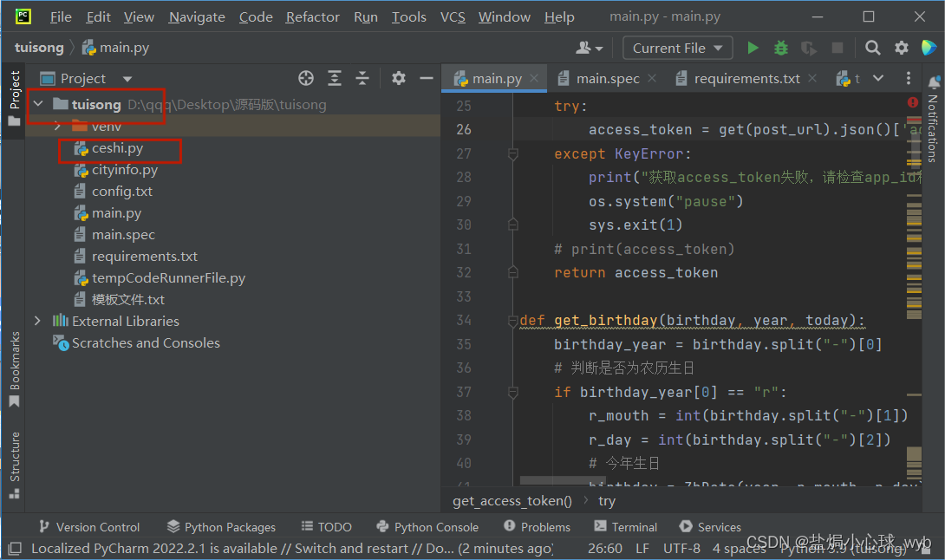Click LF line separator in status bar
Screen dimensions: 945x560
coord(642,549)
